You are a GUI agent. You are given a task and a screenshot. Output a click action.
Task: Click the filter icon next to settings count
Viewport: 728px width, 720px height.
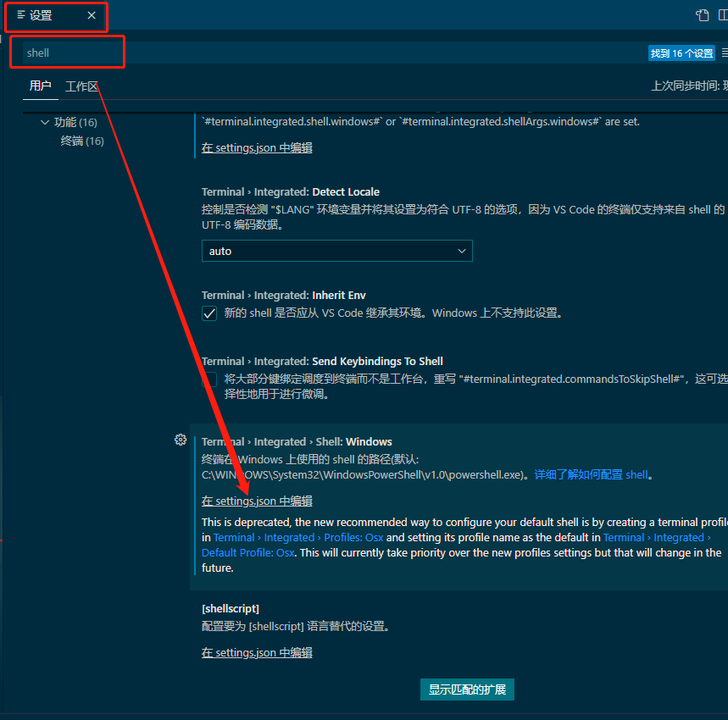click(723, 53)
